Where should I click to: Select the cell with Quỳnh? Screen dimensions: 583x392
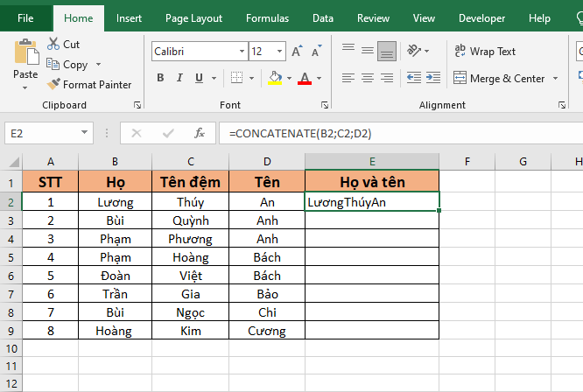(x=190, y=220)
